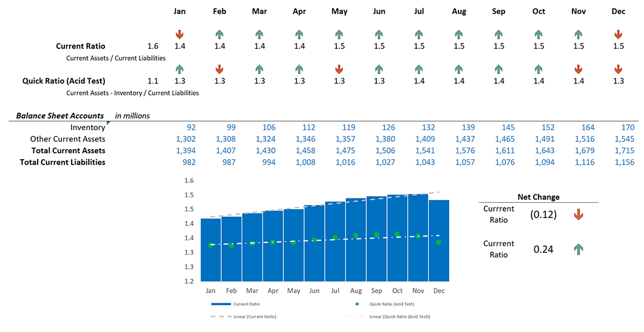Select the Quick Ratio up arrow for Oct
Screen dimensions: 644x332
[x=538, y=69]
